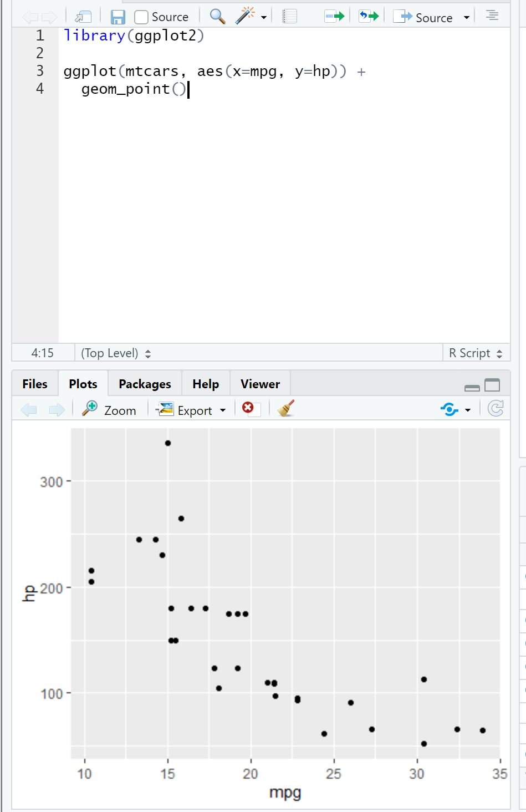526x812 pixels.
Task: Open the Viewer tab
Action: tap(260, 384)
